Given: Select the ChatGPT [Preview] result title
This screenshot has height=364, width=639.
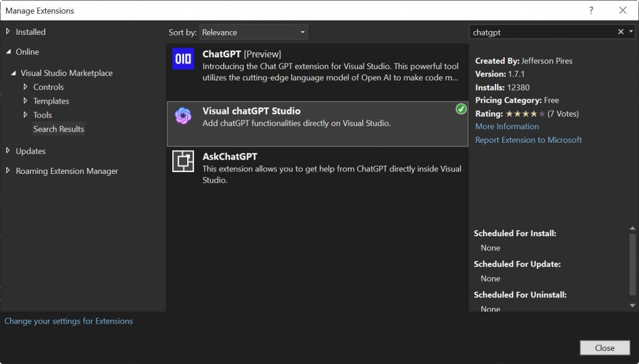Looking at the screenshot, I should tap(241, 54).
